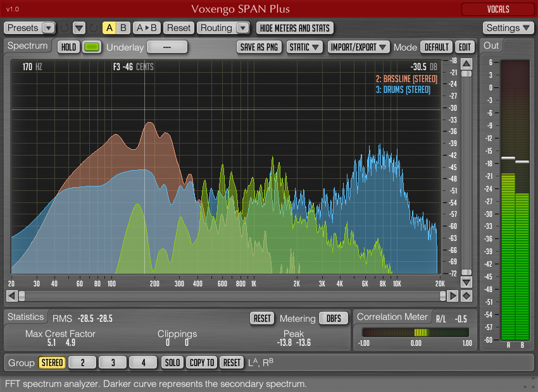Click the top Reset button
The height and width of the screenshot is (392, 538).
click(178, 28)
